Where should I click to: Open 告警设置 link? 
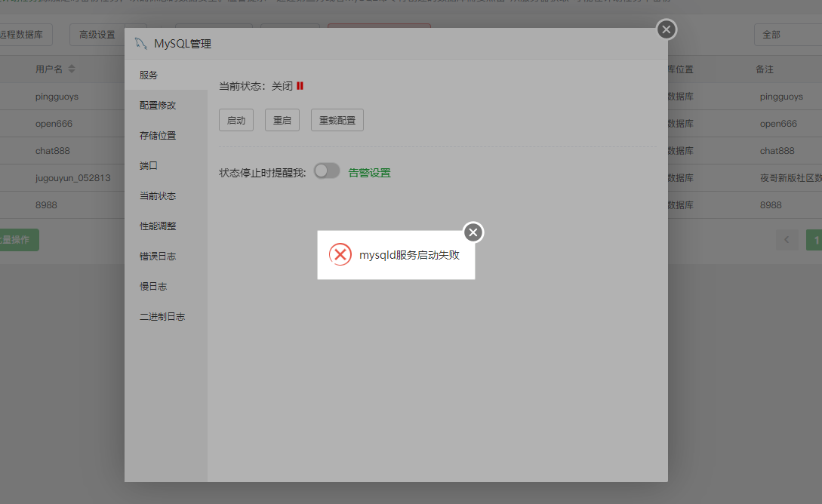370,173
